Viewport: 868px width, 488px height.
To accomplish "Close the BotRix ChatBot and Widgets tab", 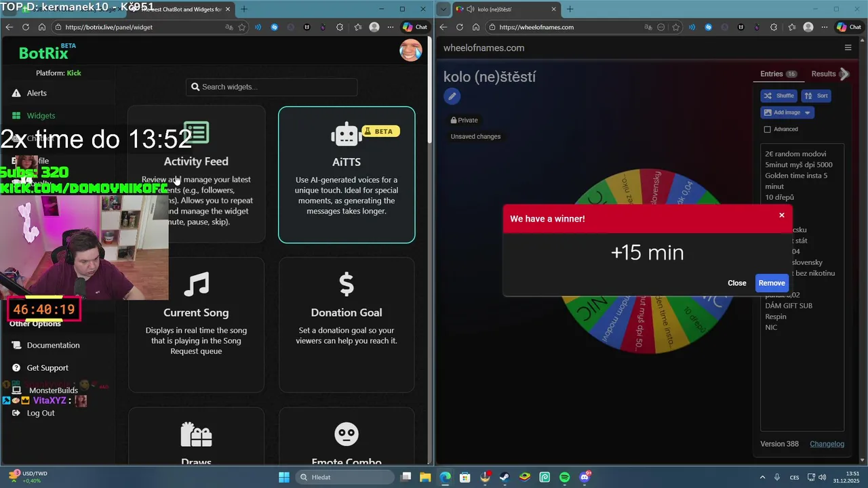I will pyautogui.click(x=229, y=9).
